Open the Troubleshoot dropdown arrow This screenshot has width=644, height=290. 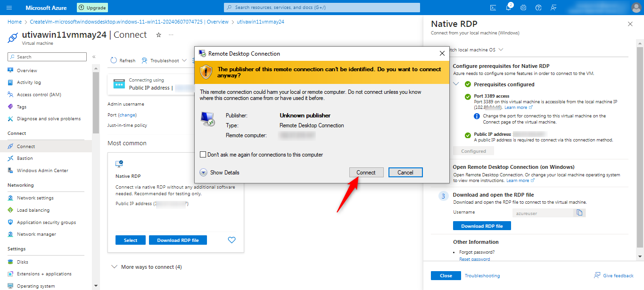pyautogui.click(x=184, y=60)
